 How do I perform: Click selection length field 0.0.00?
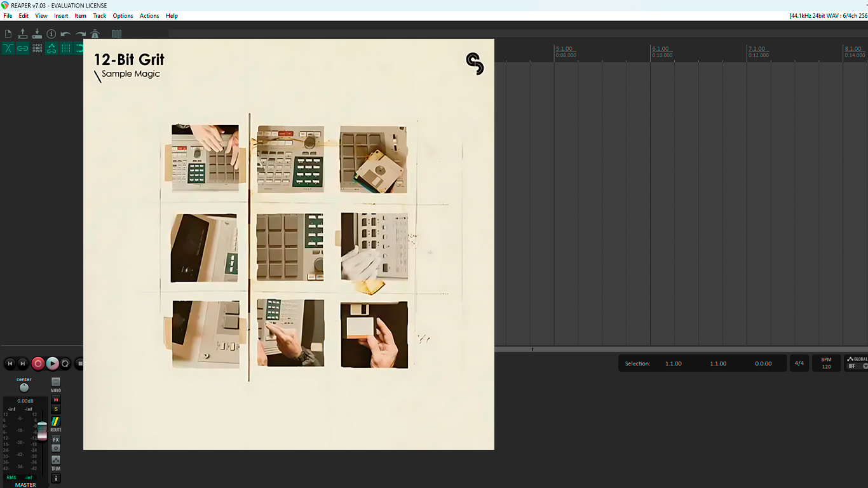pos(763,363)
